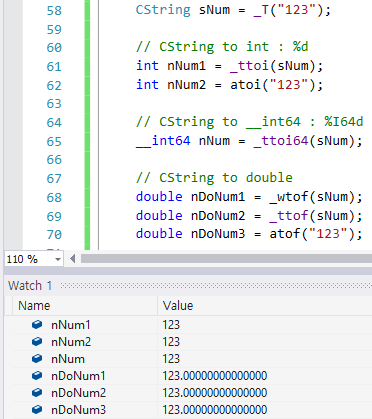Click line number 61 in the gutter
The width and height of the screenshot is (372, 419).
54,67
